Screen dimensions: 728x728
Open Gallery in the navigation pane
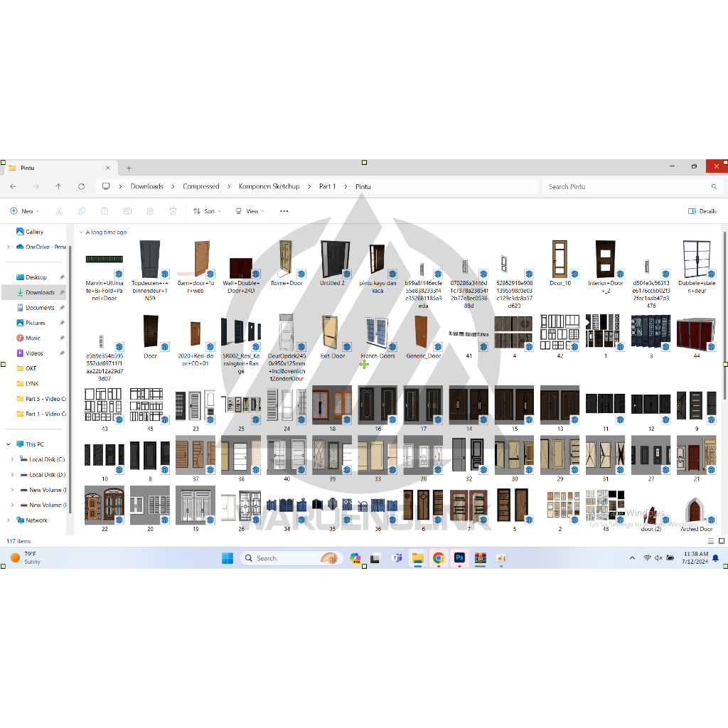pyautogui.click(x=34, y=232)
